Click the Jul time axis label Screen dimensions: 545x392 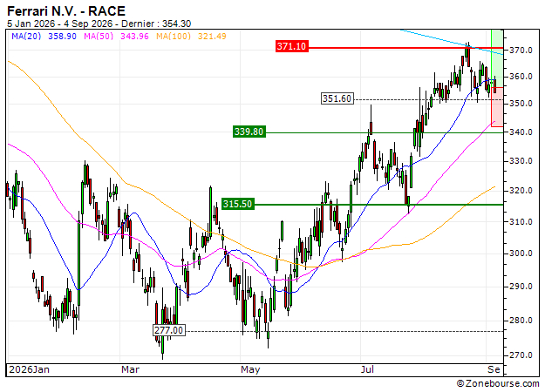pyautogui.click(x=367, y=369)
